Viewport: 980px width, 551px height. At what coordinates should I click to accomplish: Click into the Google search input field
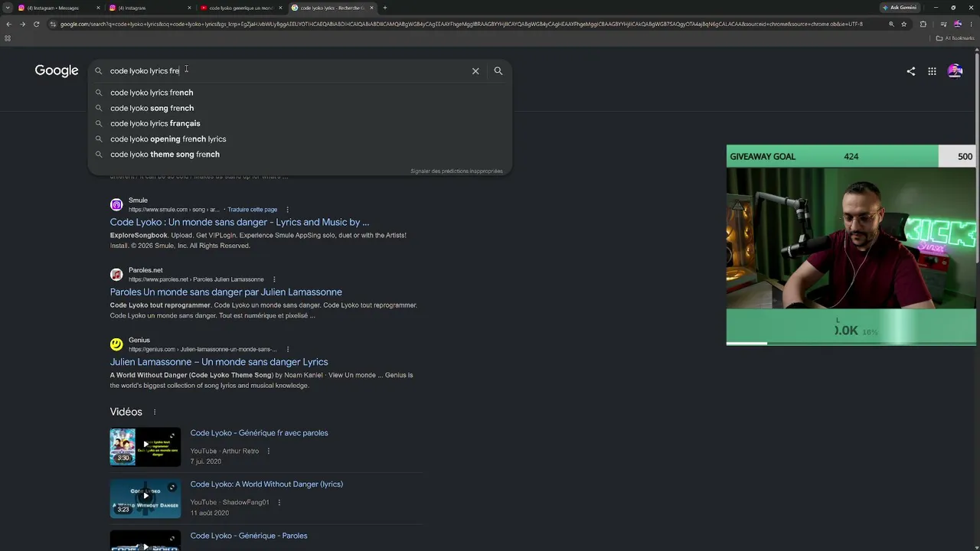pos(287,70)
